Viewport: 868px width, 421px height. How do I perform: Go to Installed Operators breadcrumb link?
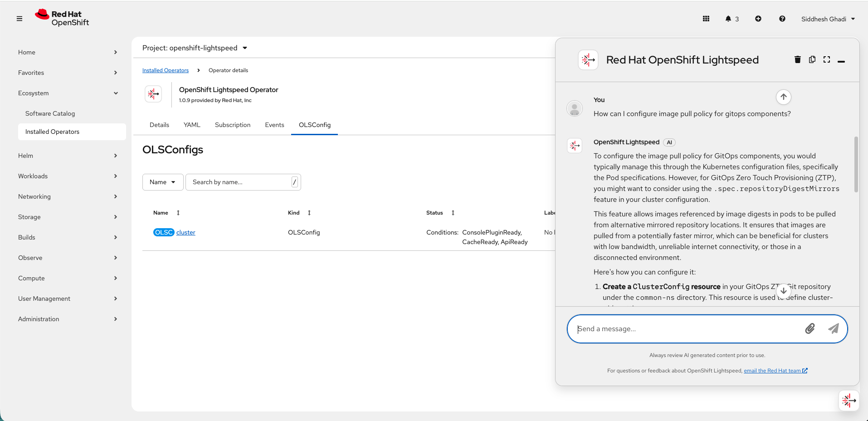click(x=166, y=70)
